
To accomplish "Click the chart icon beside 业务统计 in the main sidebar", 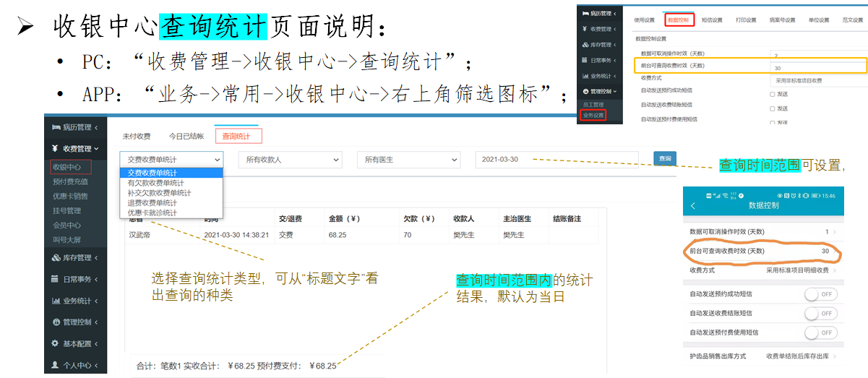I will tap(56, 301).
